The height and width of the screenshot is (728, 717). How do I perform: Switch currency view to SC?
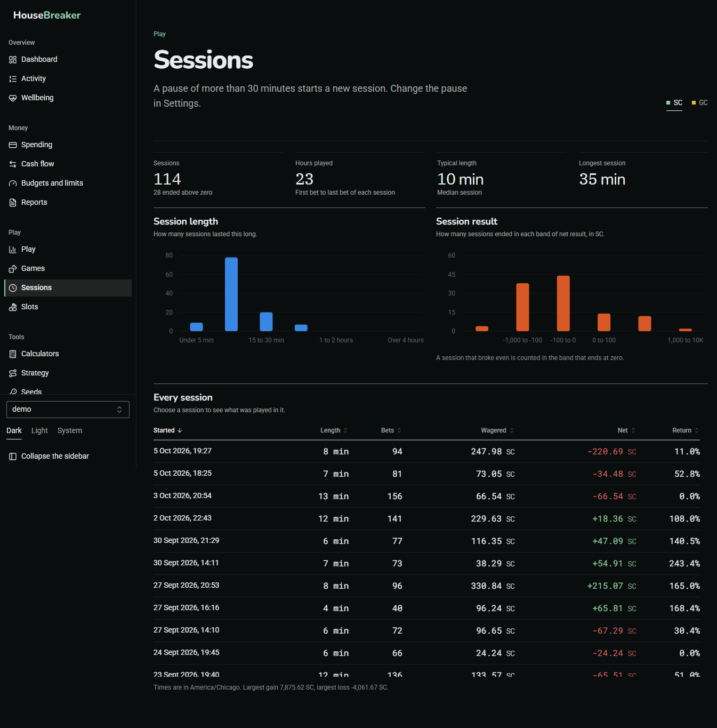pyautogui.click(x=674, y=103)
